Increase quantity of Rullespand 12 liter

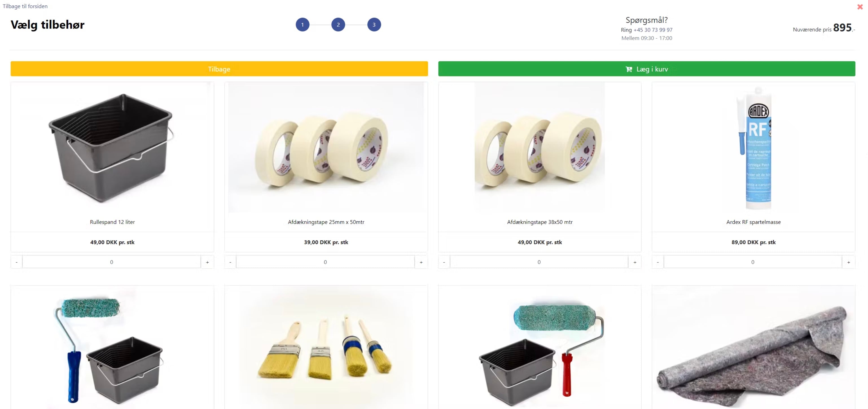[207, 262]
